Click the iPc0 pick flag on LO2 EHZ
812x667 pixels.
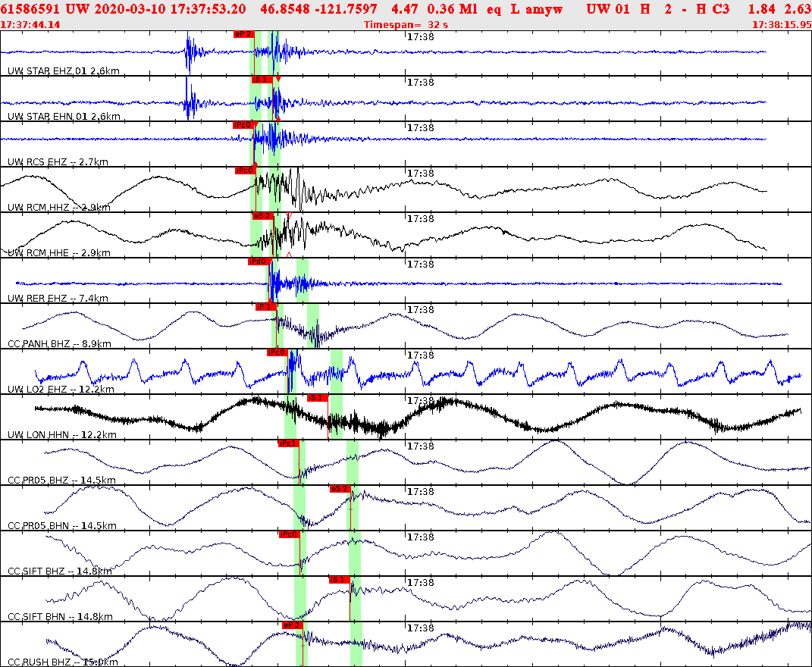(x=278, y=351)
